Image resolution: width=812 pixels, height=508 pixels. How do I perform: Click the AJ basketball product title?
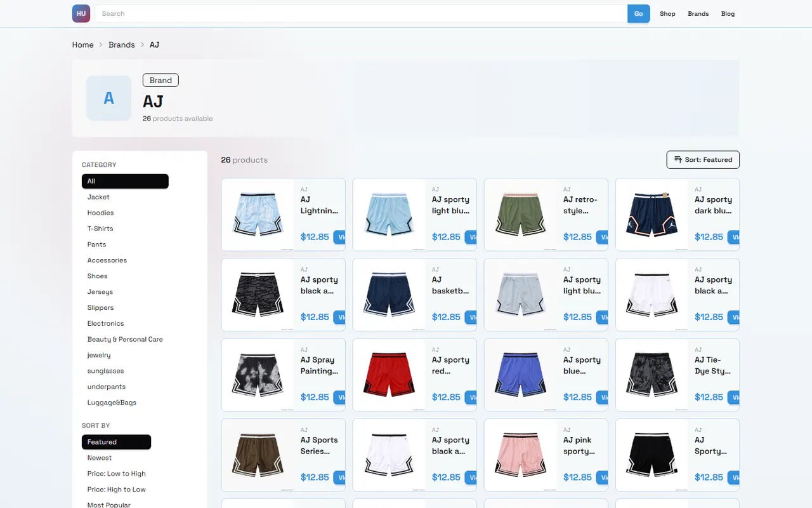[x=450, y=285]
